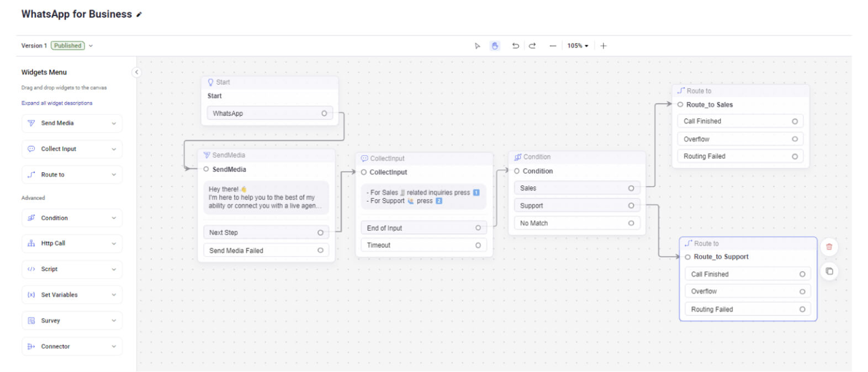Undo the last canvas change
The width and height of the screenshot is (868, 372).
[515, 46]
